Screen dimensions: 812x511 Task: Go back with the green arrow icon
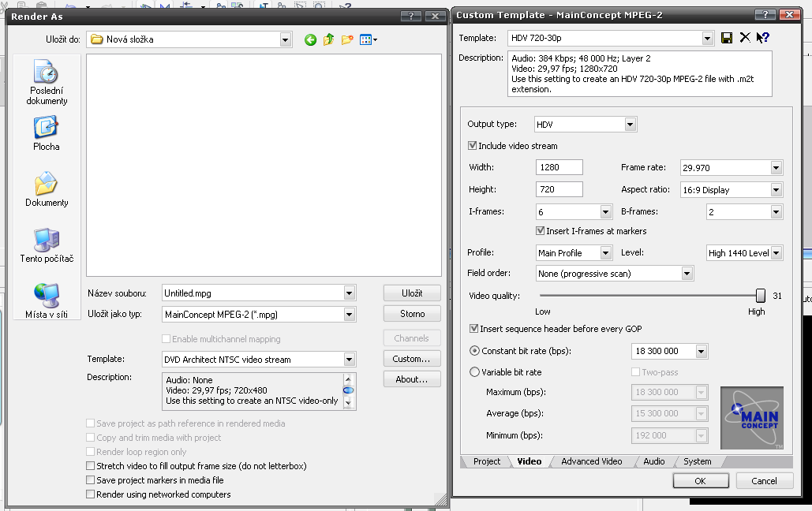pos(310,40)
